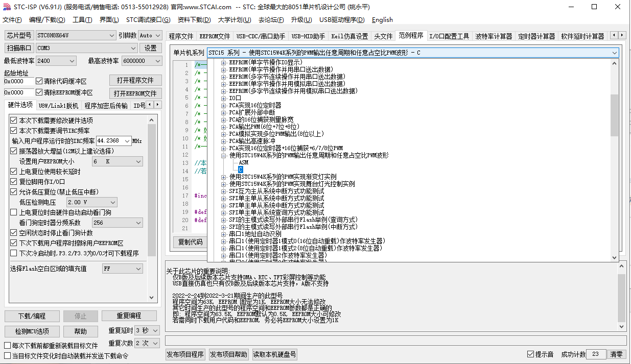Click 下载/编程 button
Viewport: 631px width, 364px height.
[32, 316]
